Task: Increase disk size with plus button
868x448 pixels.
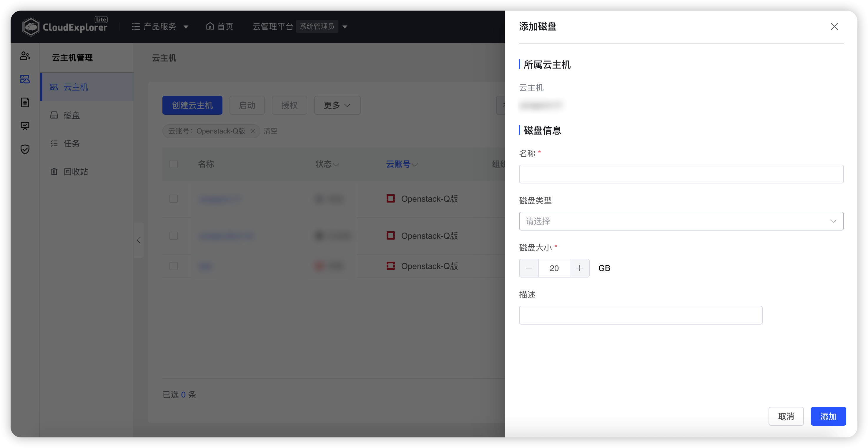Action: click(579, 268)
